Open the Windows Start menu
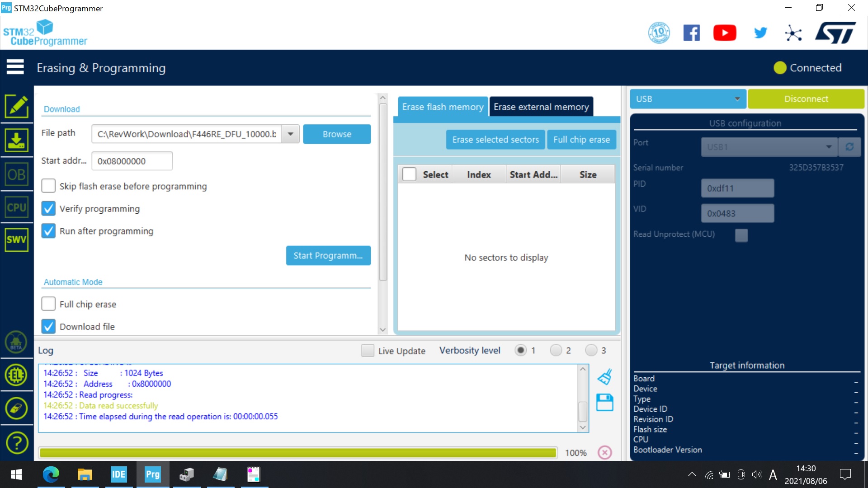This screenshot has height=488, width=868. point(16,474)
